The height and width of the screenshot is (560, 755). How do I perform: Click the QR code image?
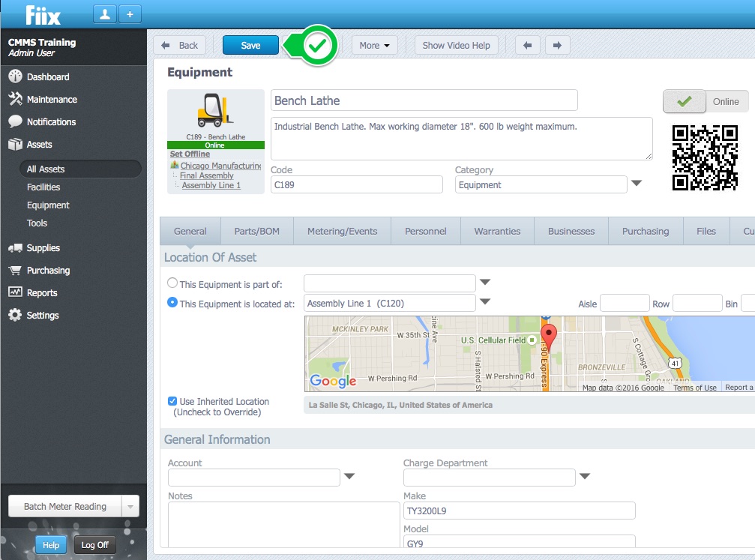point(704,158)
